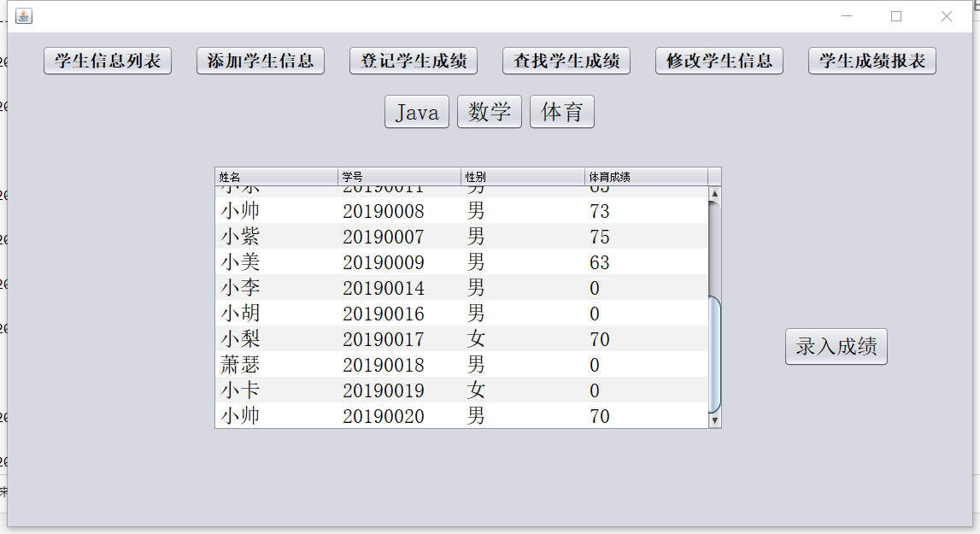The height and width of the screenshot is (534, 980).
Task: Open 查找学生成绩 page
Action: point(566,61)
